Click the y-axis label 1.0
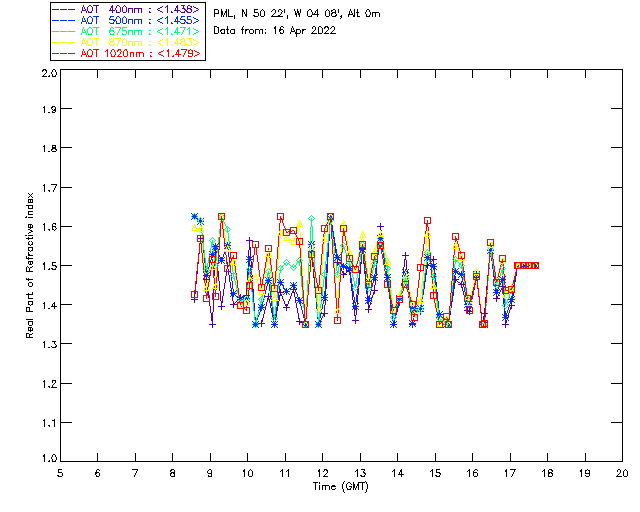 point(49,458)
